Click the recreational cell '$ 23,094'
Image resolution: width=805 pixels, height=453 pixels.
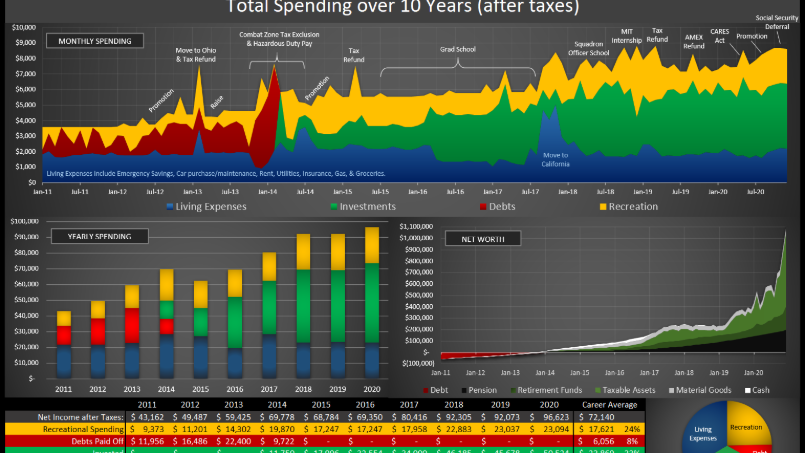click(549, 429)
